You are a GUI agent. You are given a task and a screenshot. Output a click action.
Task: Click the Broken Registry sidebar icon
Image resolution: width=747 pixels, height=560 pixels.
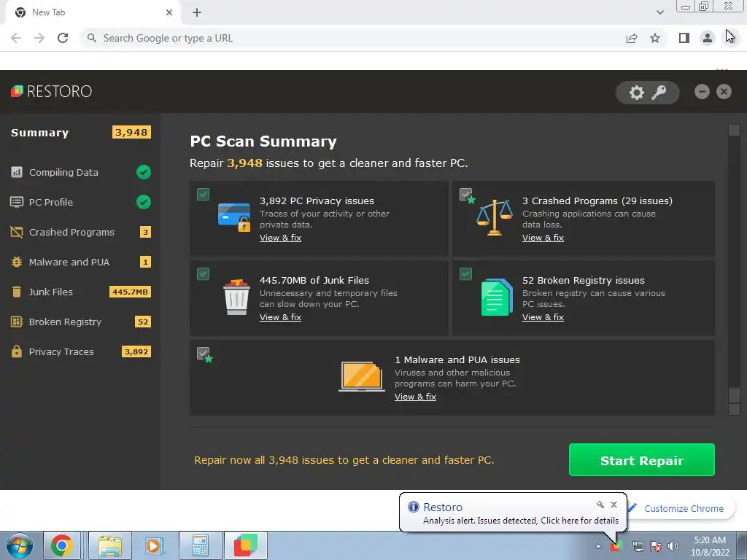(x=17, y=322)
